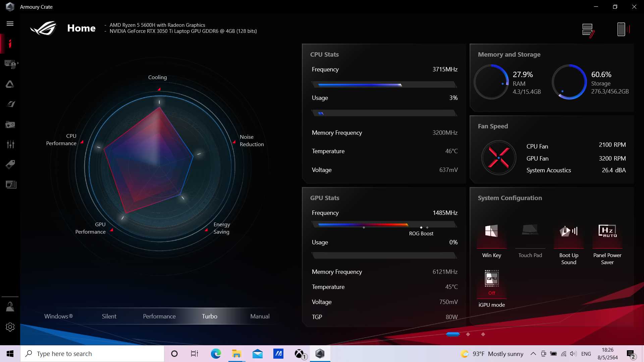Click the Memory and Storage panel title
This screenshot has height=362, width=644.
[x=509, y=54]
